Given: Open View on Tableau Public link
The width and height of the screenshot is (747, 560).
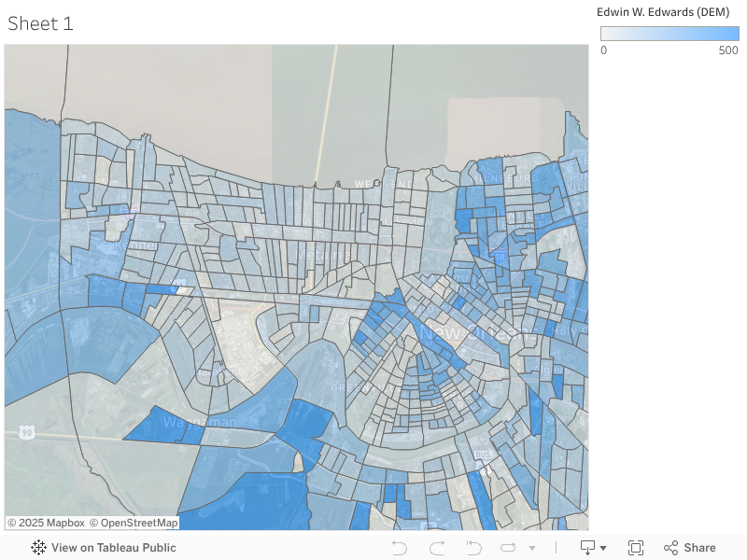Looking at the screenshot, I should (x=113, y=548).
